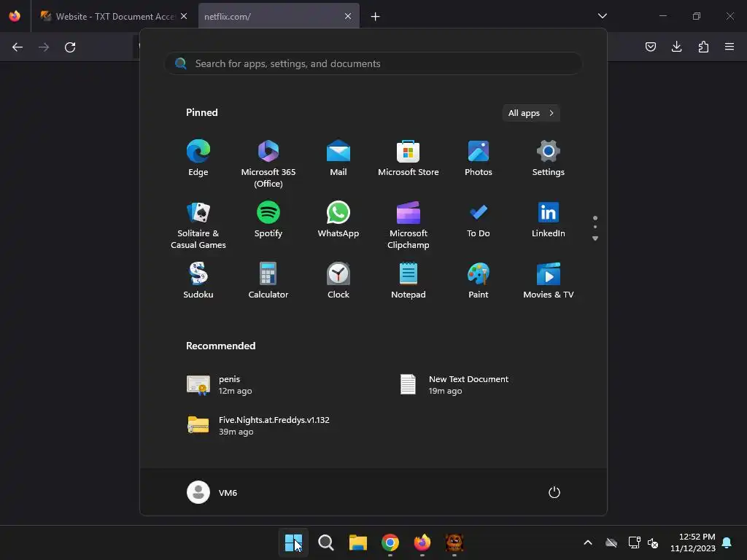The width and height of the screenshot is (747, 560).
Task: Open the Edge pinned app
Action: coord(198,158)
